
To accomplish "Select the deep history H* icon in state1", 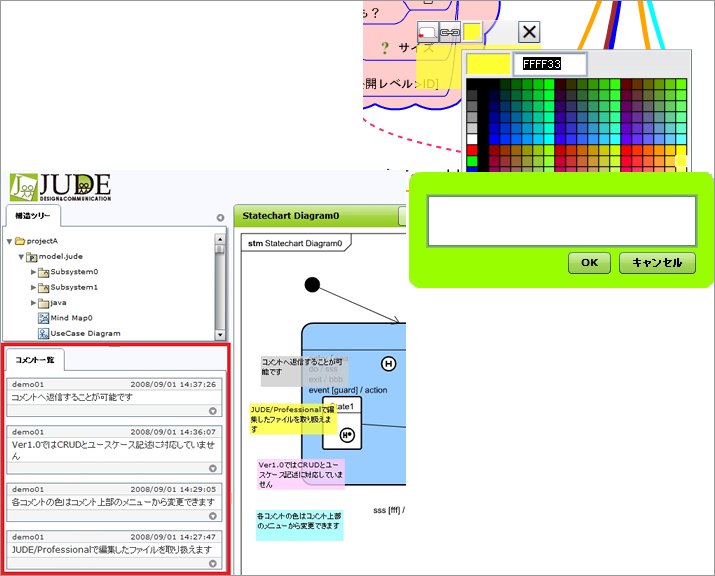I will pos(347,435).
